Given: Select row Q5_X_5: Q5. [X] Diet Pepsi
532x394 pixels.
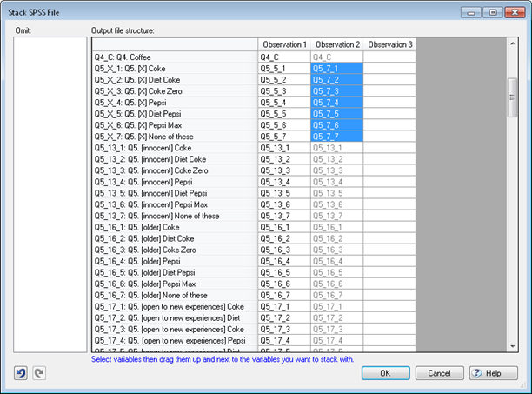Looking at the screenshot, I should coord(175,114).
